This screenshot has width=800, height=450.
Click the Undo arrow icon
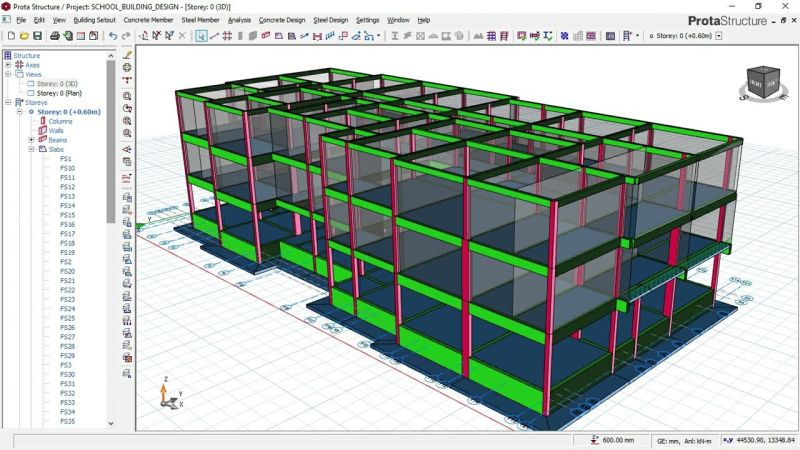click(x=113, y=36)
